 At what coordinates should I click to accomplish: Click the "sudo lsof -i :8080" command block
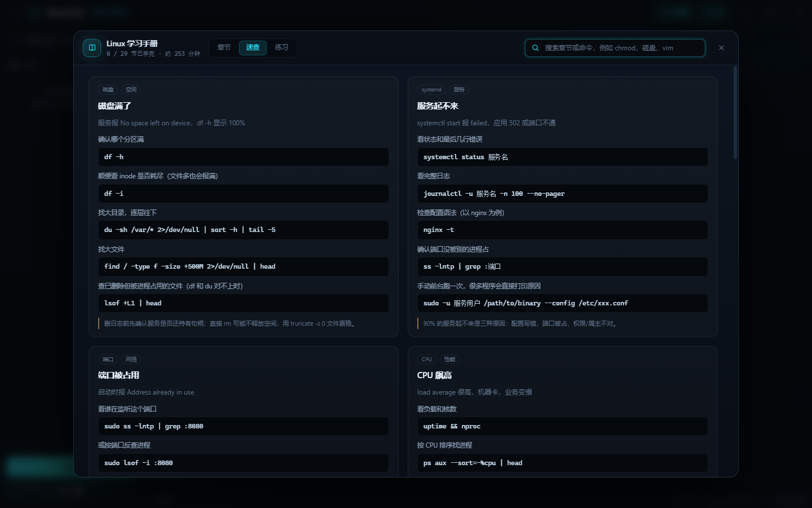click(x=244, y=463)
